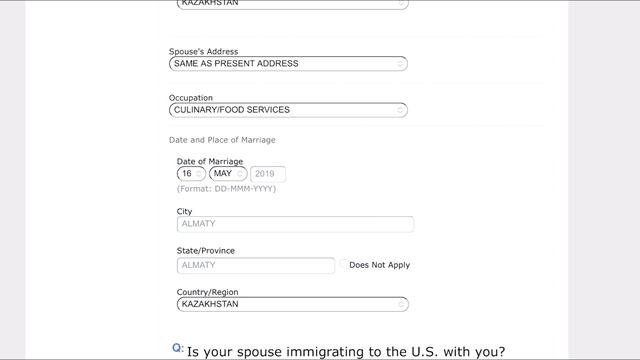Click the stepper arrows on Occupation select
640x360 pixels.
(x=400, y=110)
